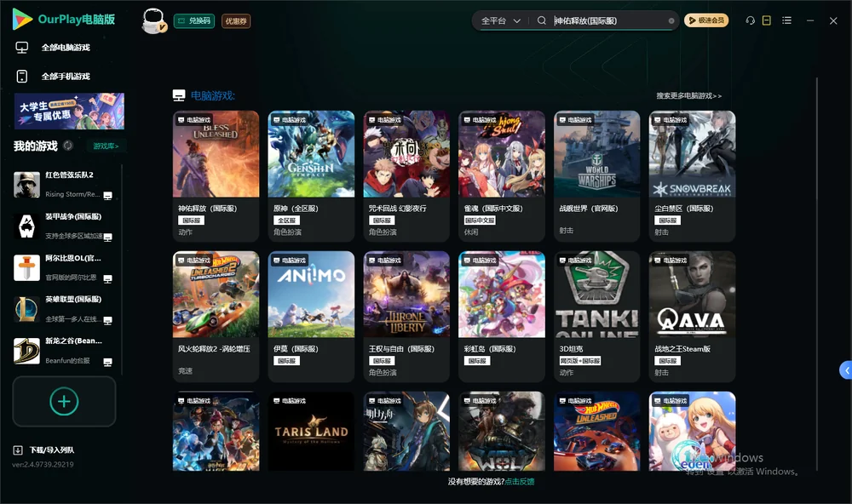852x504 pixels.
Task: Click 搜索更多电脑游戏 link
Action: coord(688,95)
